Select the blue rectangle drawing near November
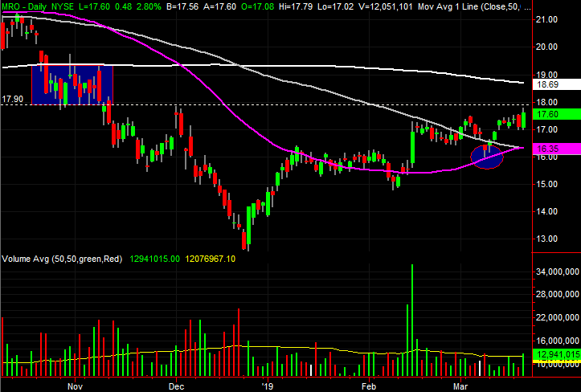This screenshot has width=581, height=392. coord(72,85)
